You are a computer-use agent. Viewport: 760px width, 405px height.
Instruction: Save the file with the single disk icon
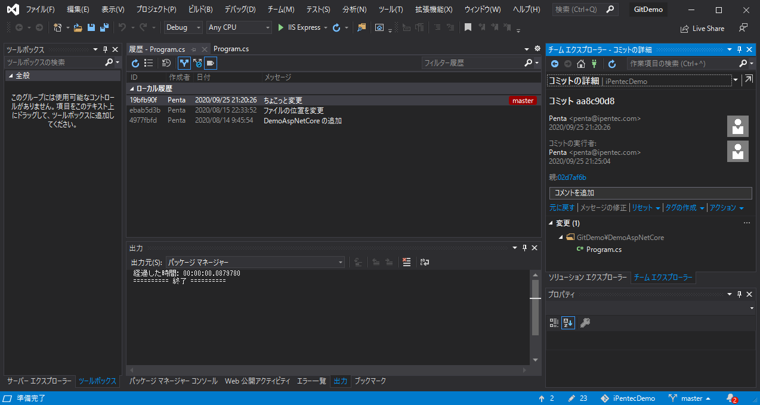(x=91, y=28)
